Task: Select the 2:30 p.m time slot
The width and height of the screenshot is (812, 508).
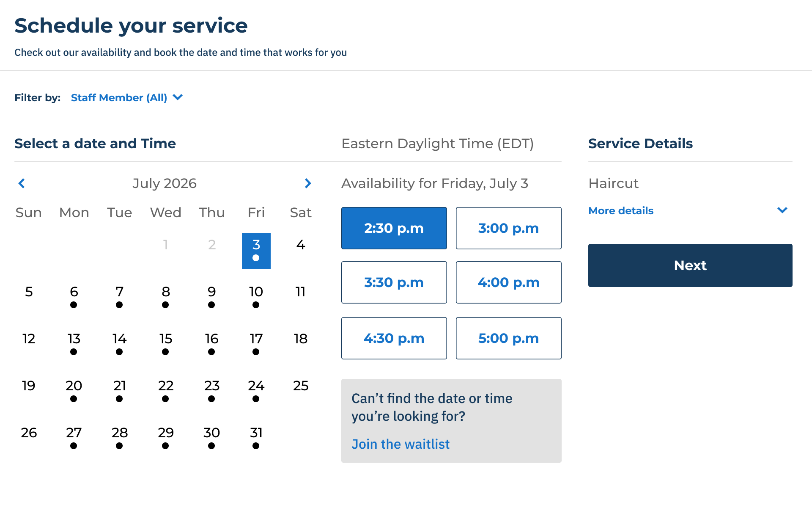Action: click(394, 228)
